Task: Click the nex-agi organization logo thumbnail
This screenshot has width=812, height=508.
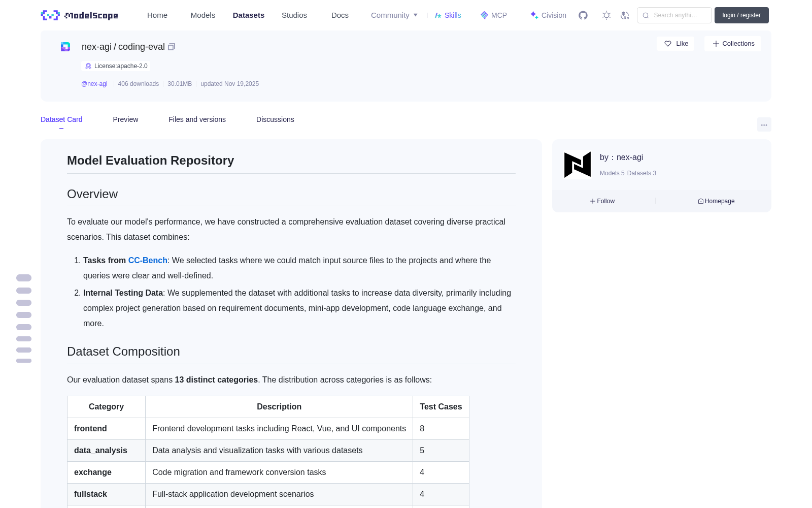Action: pos(578,165)
